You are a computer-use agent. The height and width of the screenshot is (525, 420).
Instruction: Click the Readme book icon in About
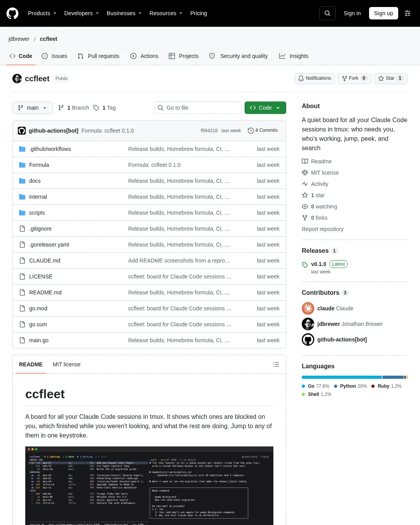[305, 161]
